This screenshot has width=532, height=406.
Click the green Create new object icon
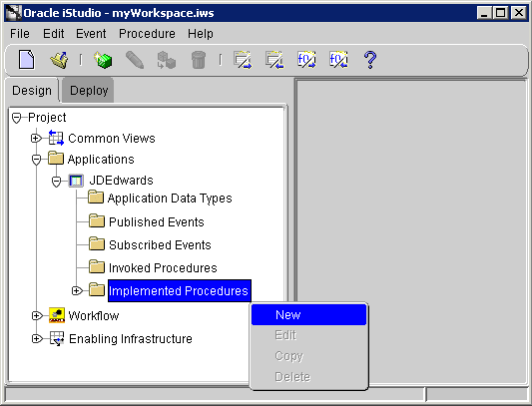pyautogui.click(x=103, y=60)
